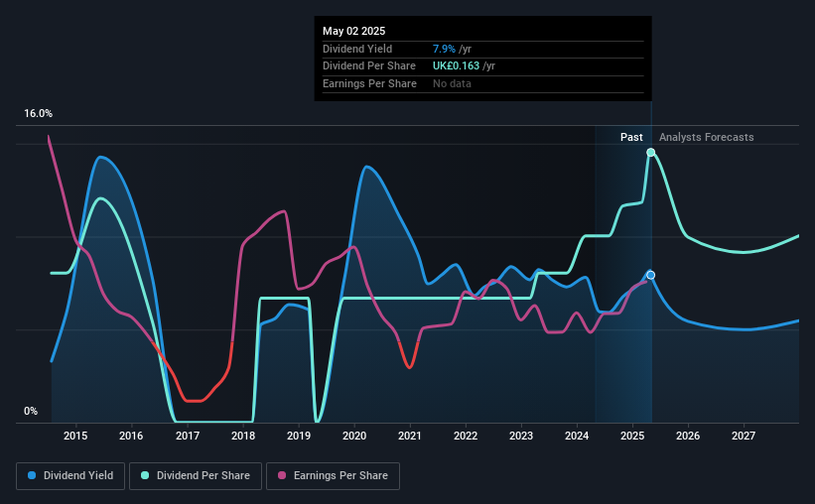
Task: Click the 2026 x-axis label
Action: [688, 436]
